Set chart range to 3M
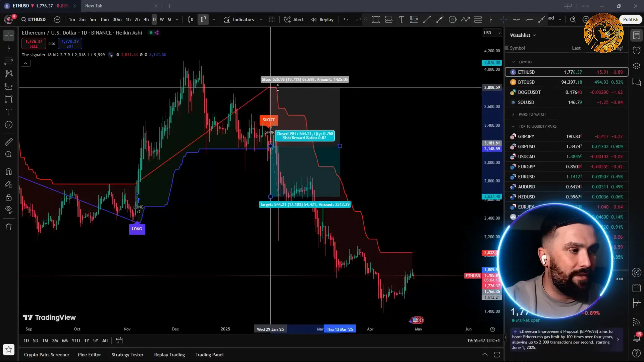 (55, 341)
